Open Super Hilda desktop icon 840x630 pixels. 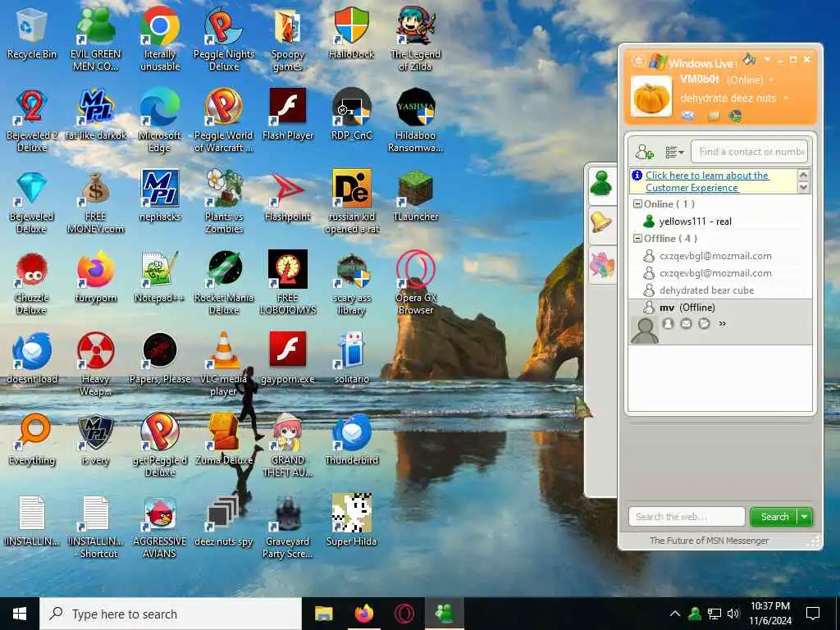coord(351,521)
